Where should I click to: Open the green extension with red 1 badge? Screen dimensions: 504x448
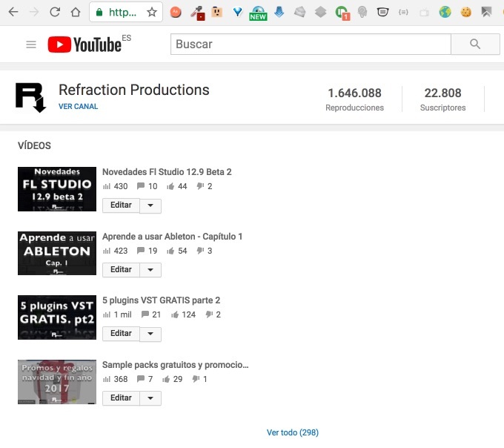342,13
